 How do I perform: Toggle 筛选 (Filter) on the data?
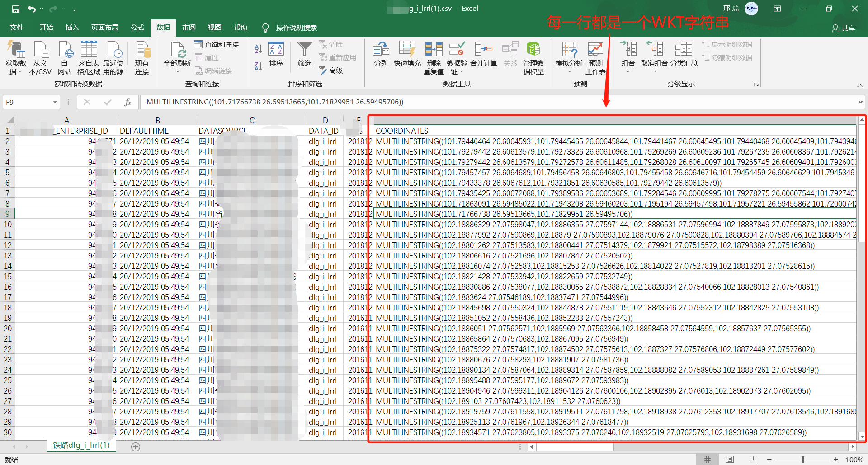point(304,54)
